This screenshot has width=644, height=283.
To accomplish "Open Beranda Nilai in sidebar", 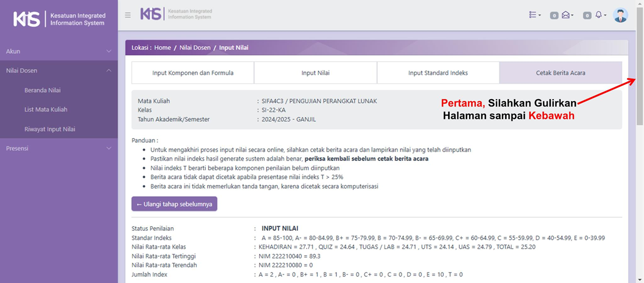I will [42, 90].
